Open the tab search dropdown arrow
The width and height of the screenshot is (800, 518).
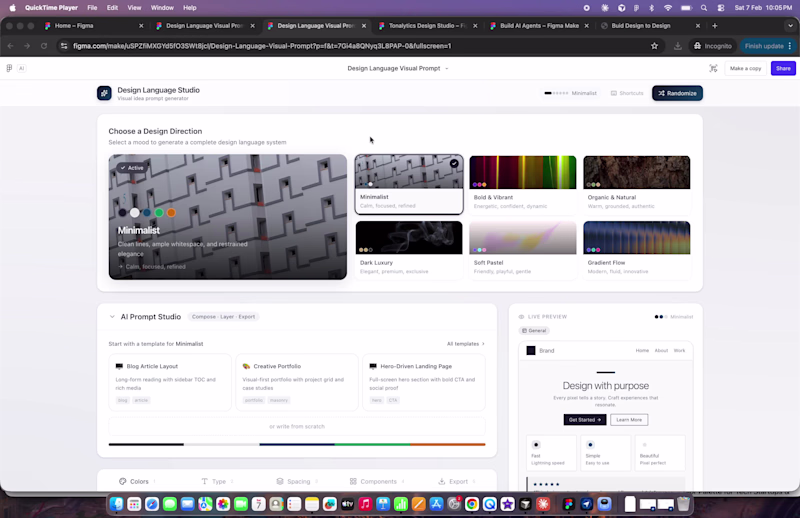point(790,26)
